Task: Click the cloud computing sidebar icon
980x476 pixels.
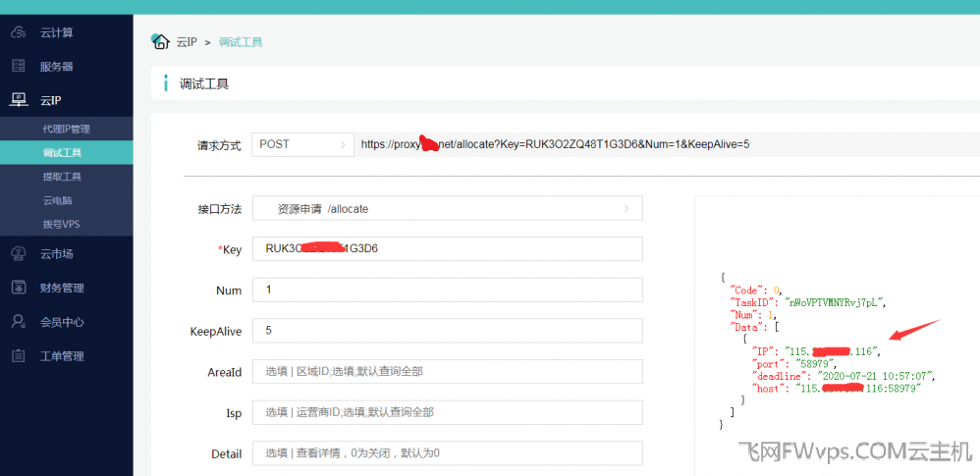Action: click(x=19, y=32)
